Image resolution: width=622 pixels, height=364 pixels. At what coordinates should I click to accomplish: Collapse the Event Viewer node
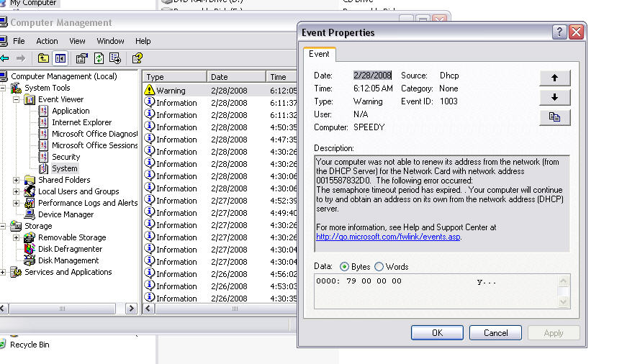pos(17,99)
